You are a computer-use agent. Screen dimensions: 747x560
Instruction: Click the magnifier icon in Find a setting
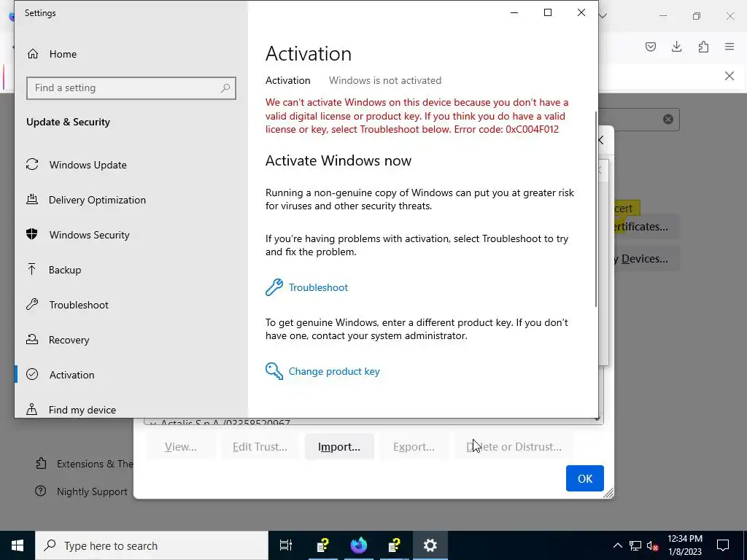point(225,88)
